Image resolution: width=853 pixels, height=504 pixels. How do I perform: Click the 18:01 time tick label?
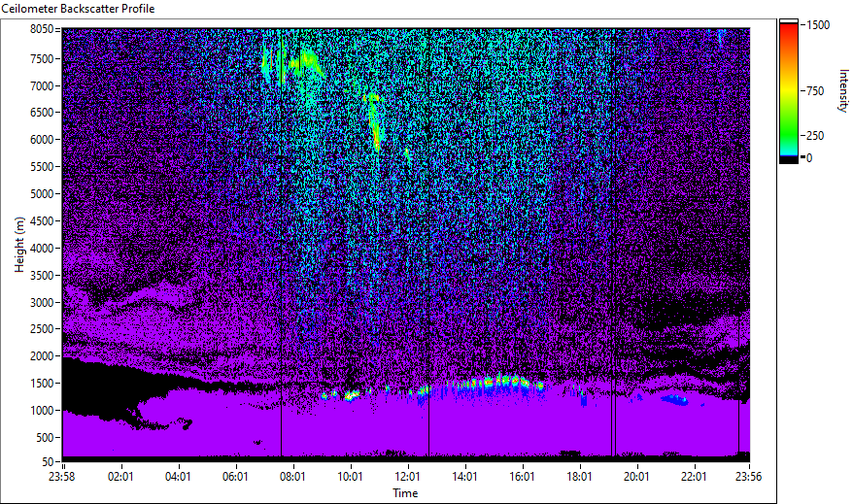[x=579, y=477]
